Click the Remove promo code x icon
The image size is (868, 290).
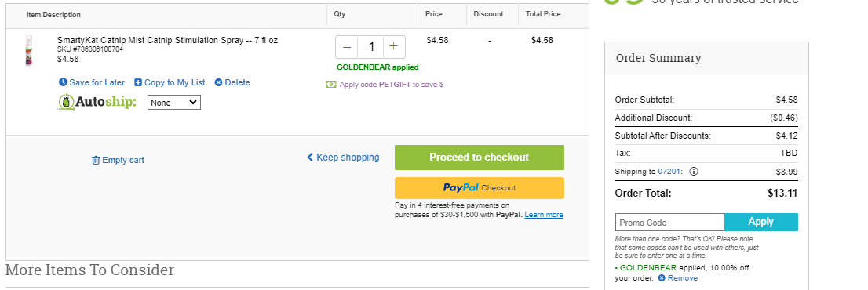click(x=662, y=277)
